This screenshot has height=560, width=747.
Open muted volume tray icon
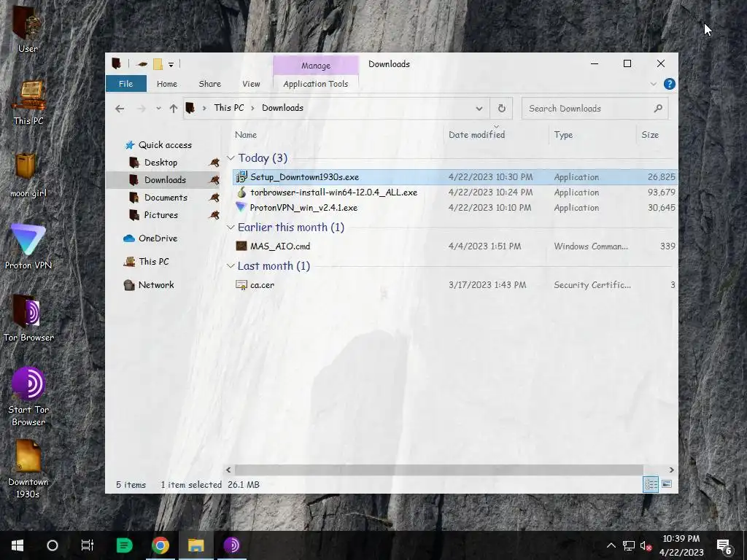[646, 545]
